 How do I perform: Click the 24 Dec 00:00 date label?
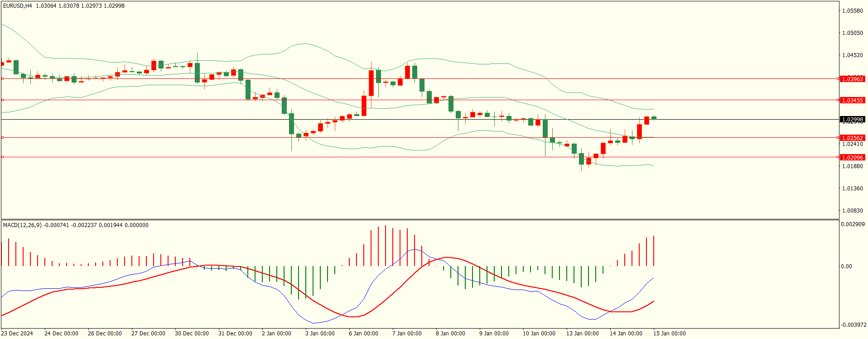(61, 334)
